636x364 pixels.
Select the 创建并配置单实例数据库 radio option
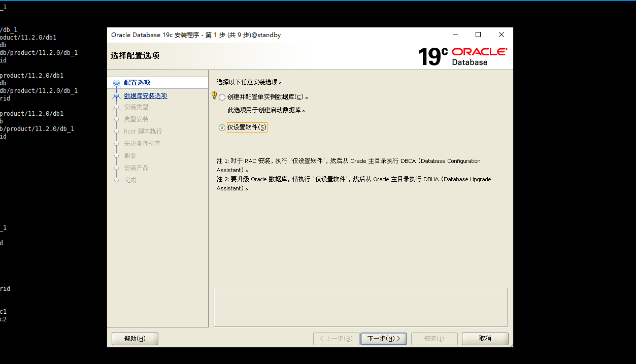[222, 97]
